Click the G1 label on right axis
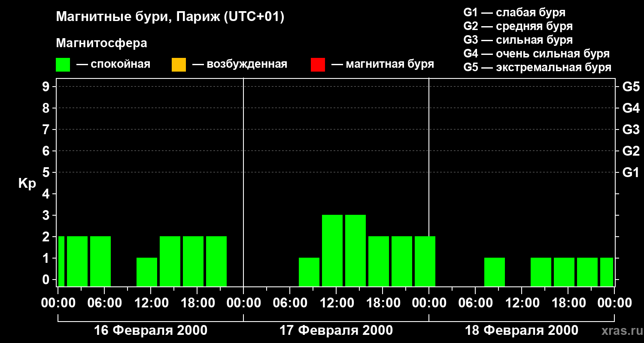644x343 pixels. 631,172
